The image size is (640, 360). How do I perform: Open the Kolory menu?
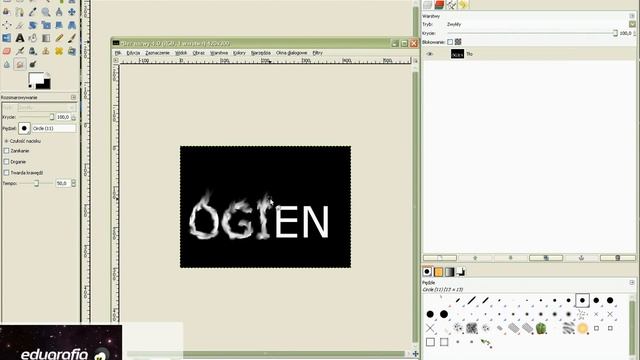[239, 53]
